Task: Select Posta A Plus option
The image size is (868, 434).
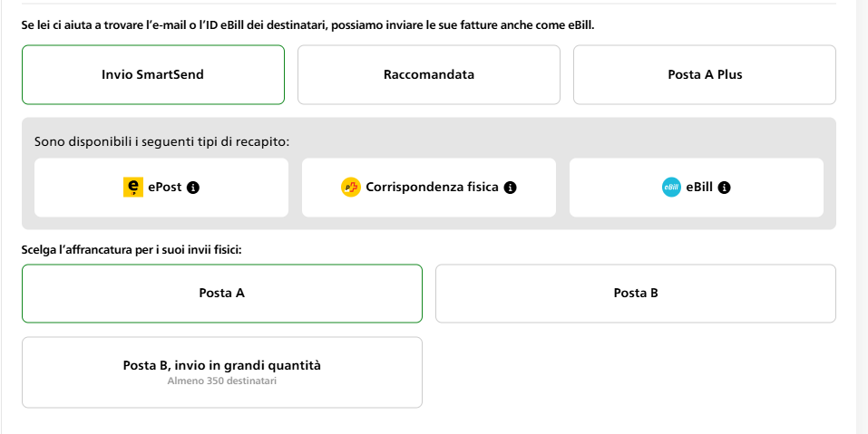Action: (704, 74)
